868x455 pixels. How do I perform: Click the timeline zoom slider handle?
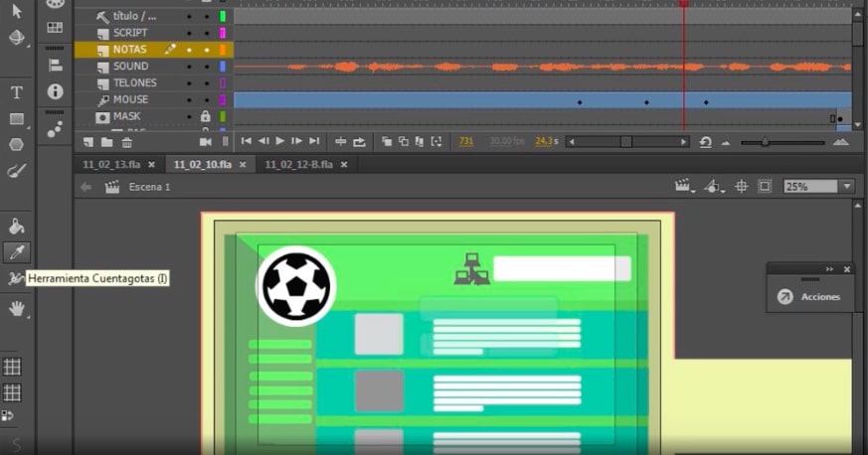pyautogui.click(x=765, y=142)
